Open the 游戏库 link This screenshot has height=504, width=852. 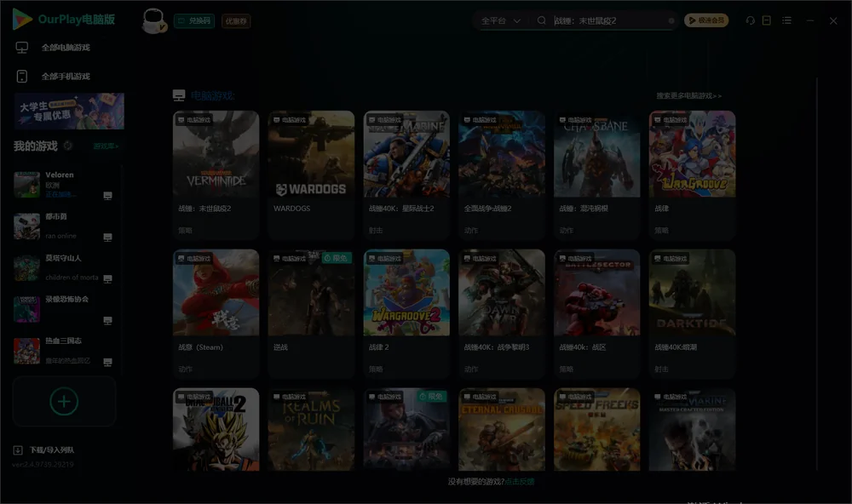pyautogui.click(x=106, y=146)
